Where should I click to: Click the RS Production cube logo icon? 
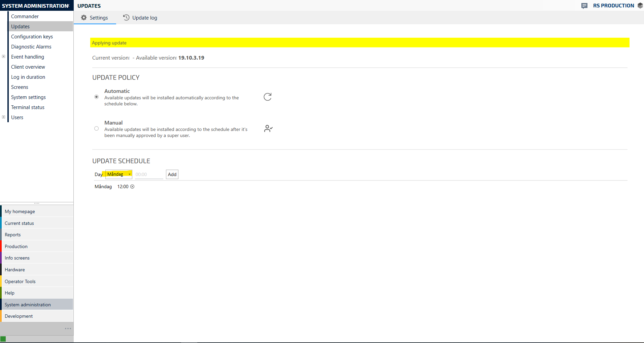[640, 6]
